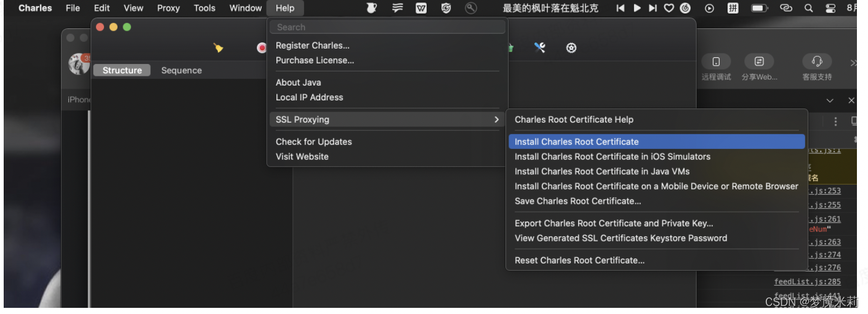Open the View menu
This screenshot has width=868, height=314.
[x=133, y=8]
